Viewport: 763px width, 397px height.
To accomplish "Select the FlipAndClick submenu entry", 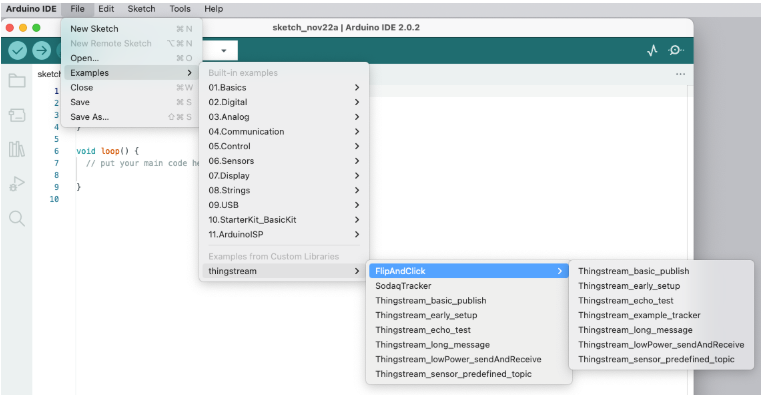I will 469,271.
